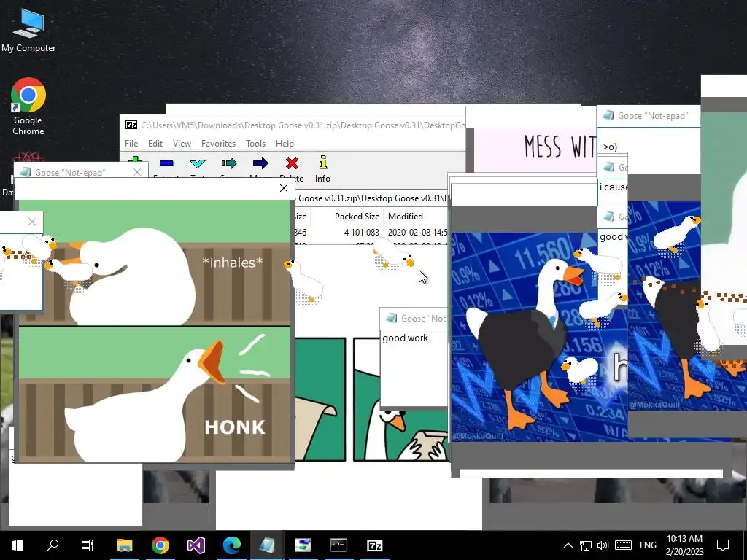Open Chrome from the taskbar
747x560 pixels.
160,545
